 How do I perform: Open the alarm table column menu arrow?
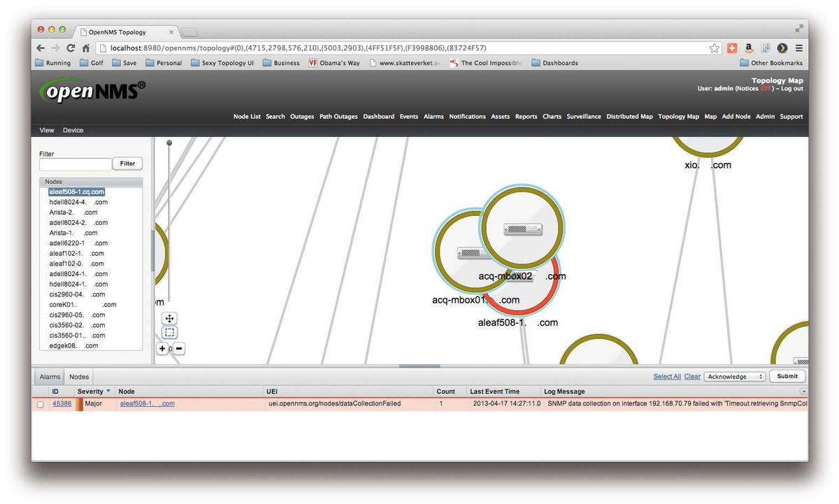[x=803, y=391]
